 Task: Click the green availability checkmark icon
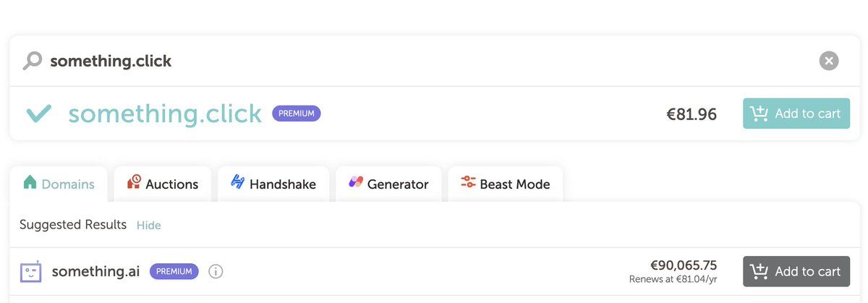[x=38, y=114]
